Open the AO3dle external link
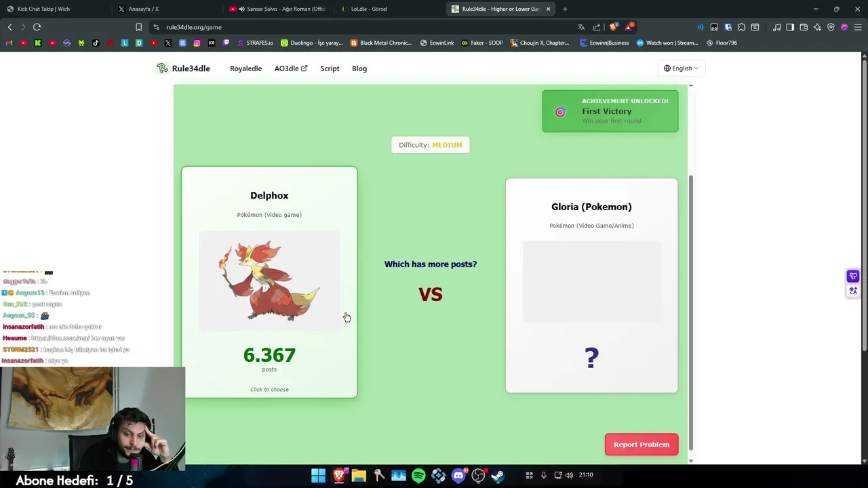The height and width of the screenshot is (488, 868). click(x=290, y=68)
